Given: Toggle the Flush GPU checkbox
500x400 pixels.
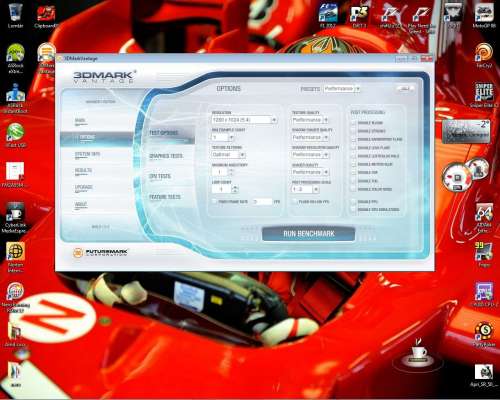Looking at the screenshot, I should point(294,202).
